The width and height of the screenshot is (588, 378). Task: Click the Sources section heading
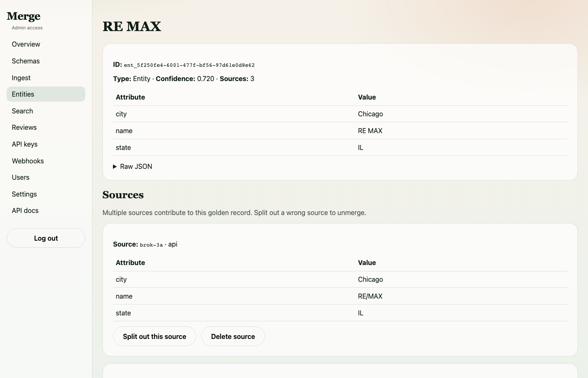coord(123,195)
